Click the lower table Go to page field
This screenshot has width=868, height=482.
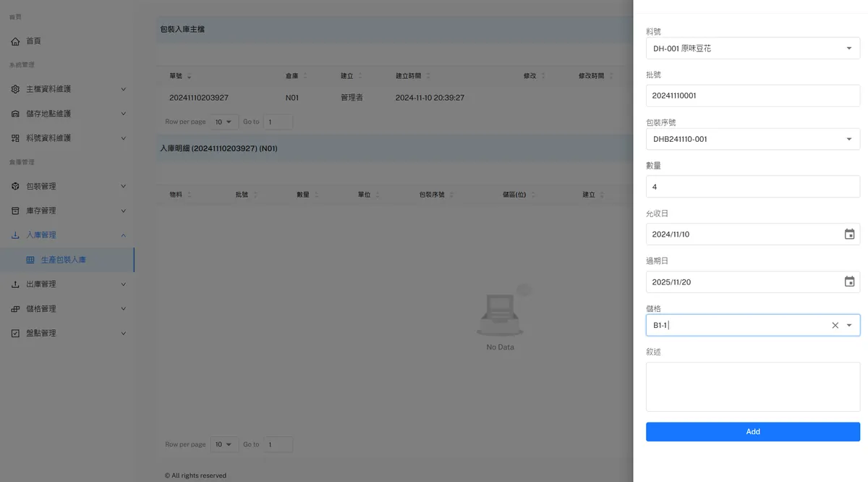(x=278, y=444)
